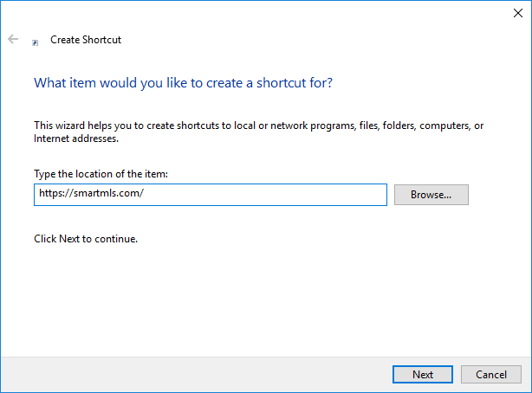532x393 pixels.
Task: Click the "Internet addresses." text line
Action: (x=76, y=139)
